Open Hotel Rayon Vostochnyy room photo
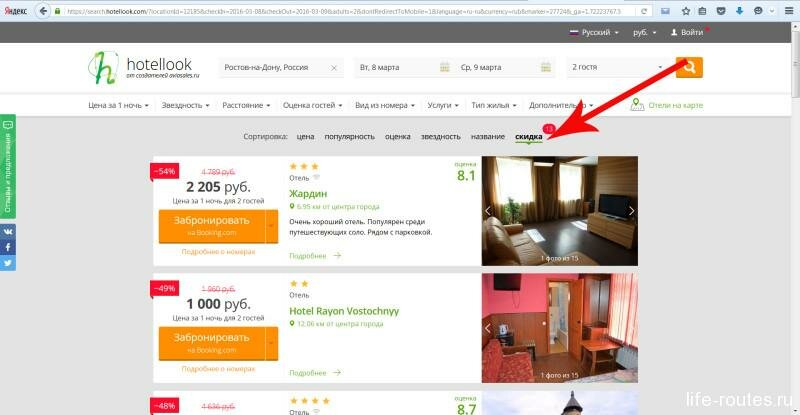Screen dimensions: 800x415 tap(559, 328)
